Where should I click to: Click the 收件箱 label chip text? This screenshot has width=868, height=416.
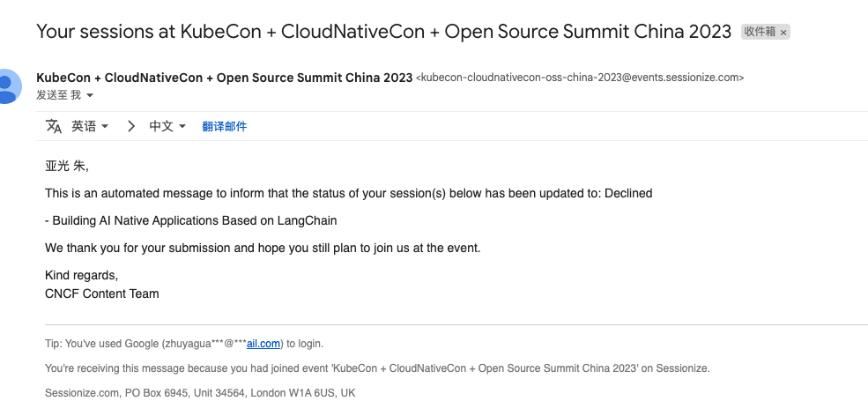pos(760,32)
